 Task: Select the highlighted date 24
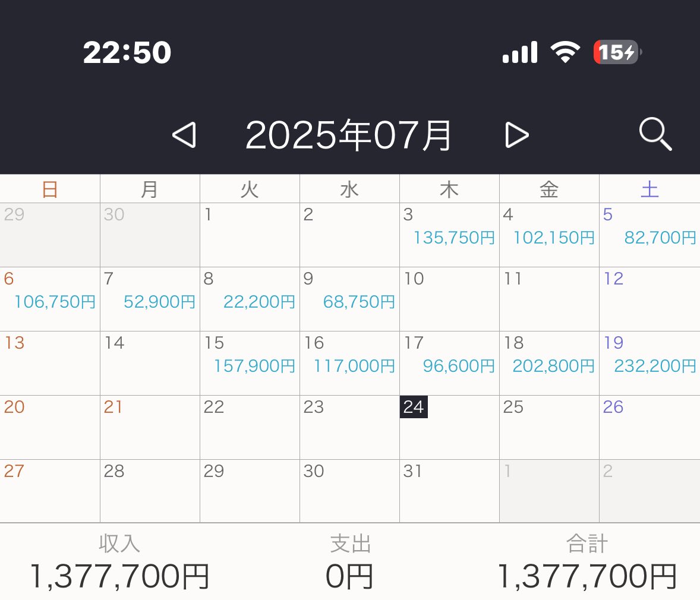pyautogui.click(x=414, y=407)
